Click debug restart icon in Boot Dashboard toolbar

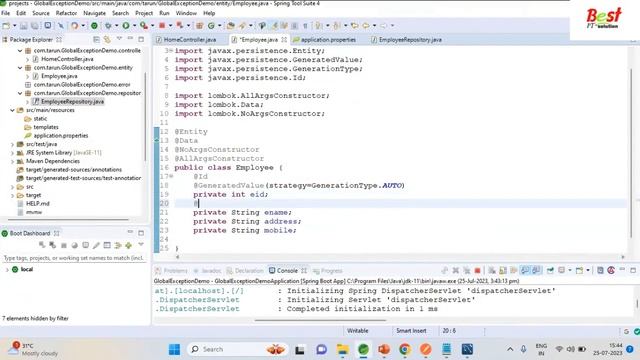coord(53,245)
